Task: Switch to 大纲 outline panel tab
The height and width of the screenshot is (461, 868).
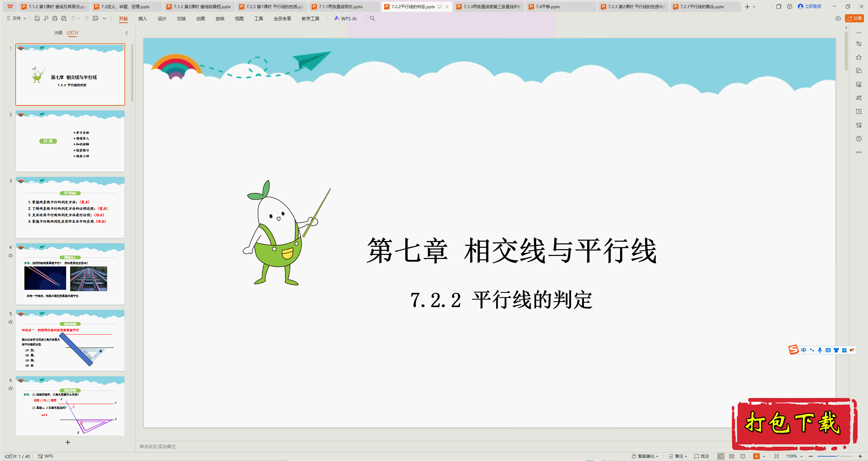Action: pyautogui.click(x=58, y=33)
